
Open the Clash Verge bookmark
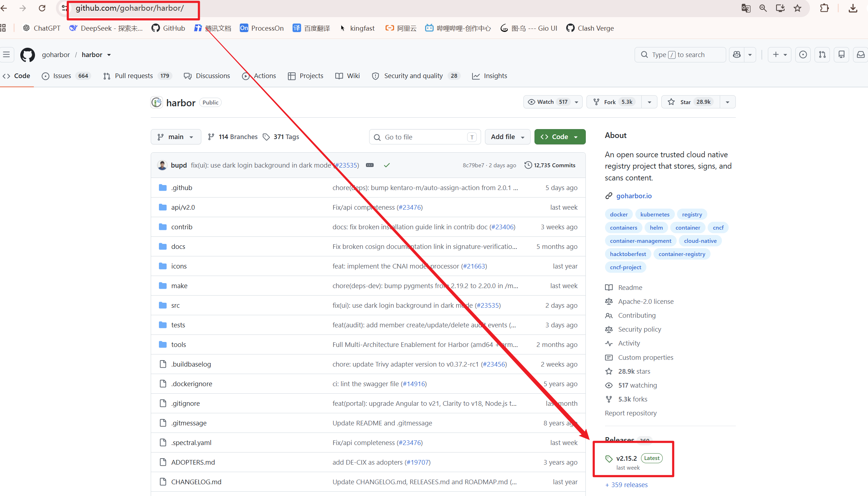pyautogui.click(x=590, y=28)
